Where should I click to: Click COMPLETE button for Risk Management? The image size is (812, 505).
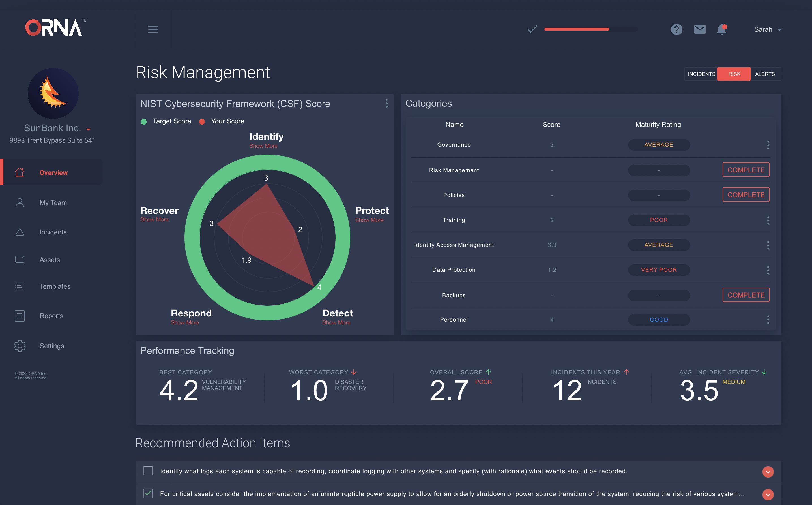pos(746,170)
